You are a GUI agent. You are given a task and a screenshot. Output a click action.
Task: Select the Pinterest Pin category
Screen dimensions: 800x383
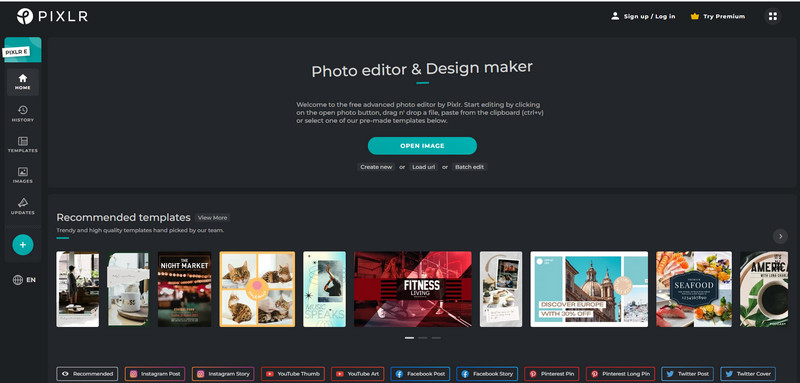552,374
